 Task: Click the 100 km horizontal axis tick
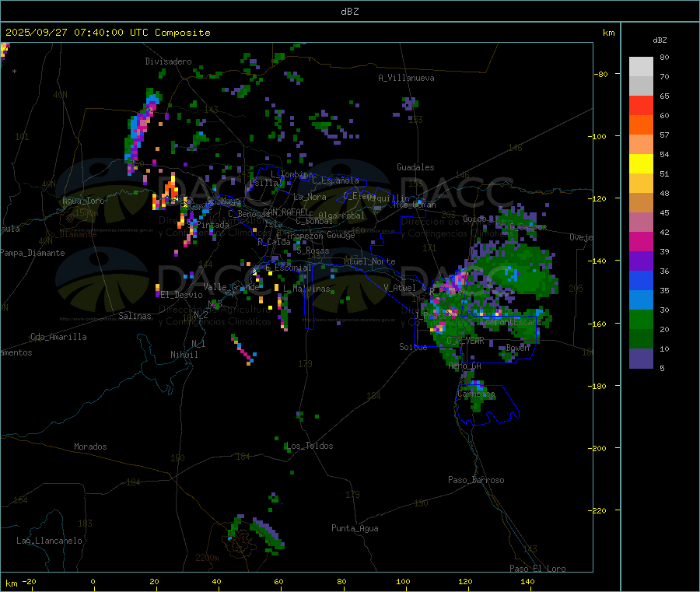403,582
